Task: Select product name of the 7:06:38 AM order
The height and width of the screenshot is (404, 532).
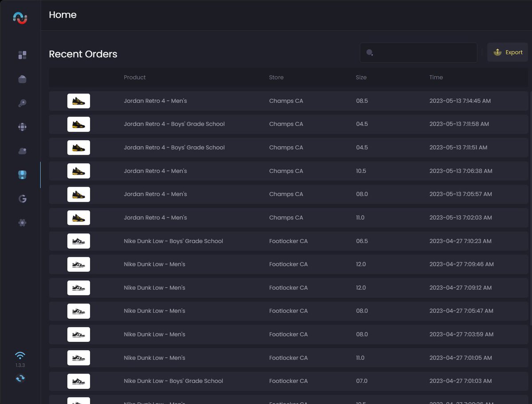Action: [155, 171]
